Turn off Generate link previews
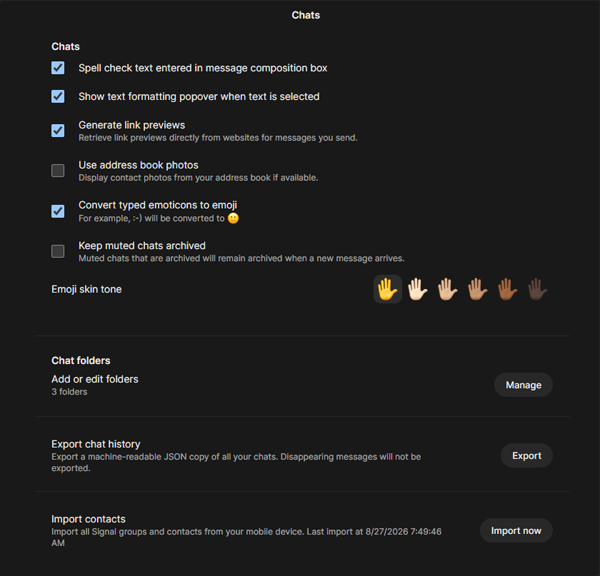This screenshot has height=576, width=600. coord(58,131)
